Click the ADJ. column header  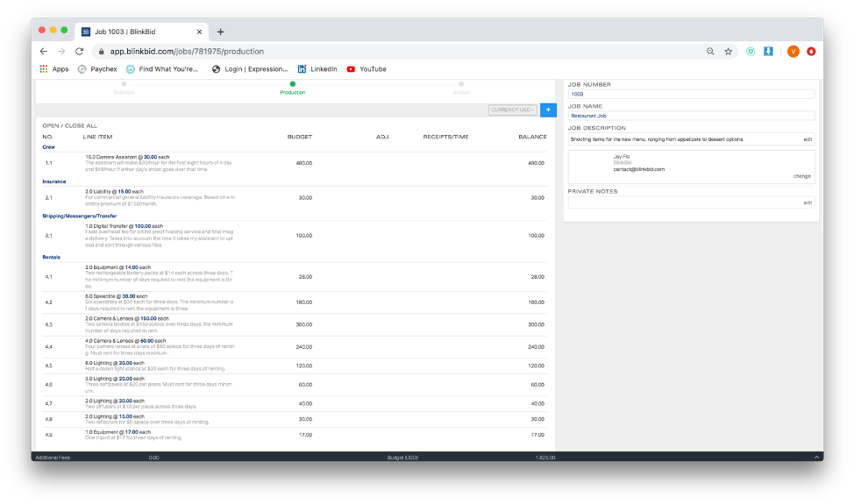[383, 137]
